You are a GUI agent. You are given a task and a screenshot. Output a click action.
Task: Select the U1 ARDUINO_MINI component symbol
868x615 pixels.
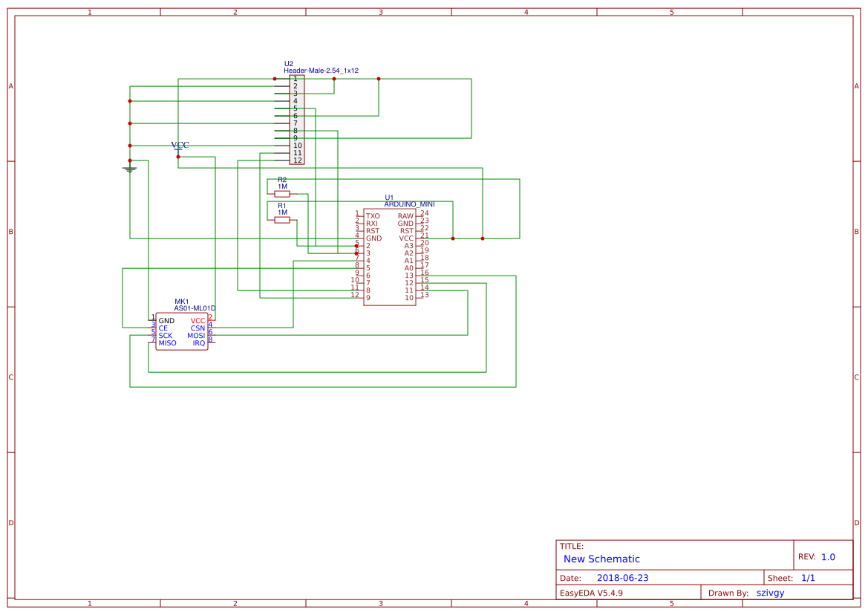pos(390,256)
